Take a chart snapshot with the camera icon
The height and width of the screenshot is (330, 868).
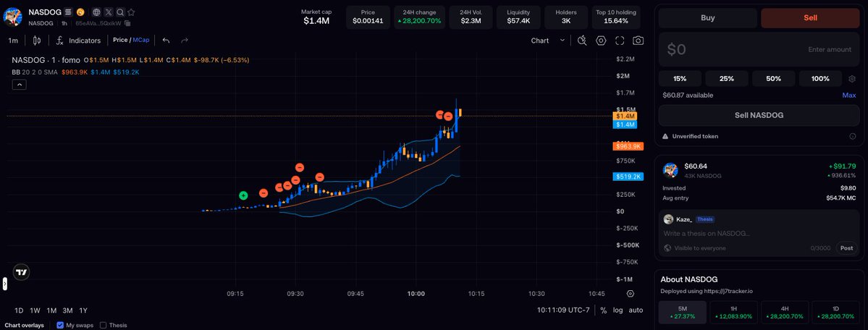(639, 41)
